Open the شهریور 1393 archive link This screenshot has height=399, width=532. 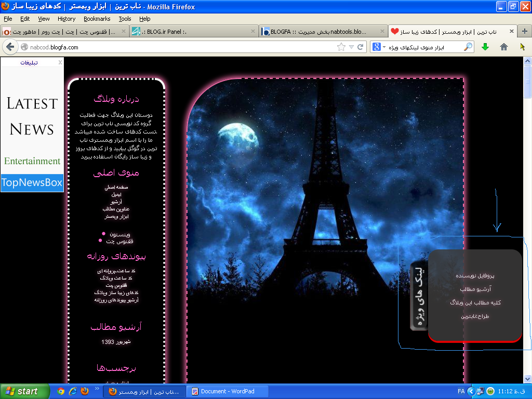116,342
